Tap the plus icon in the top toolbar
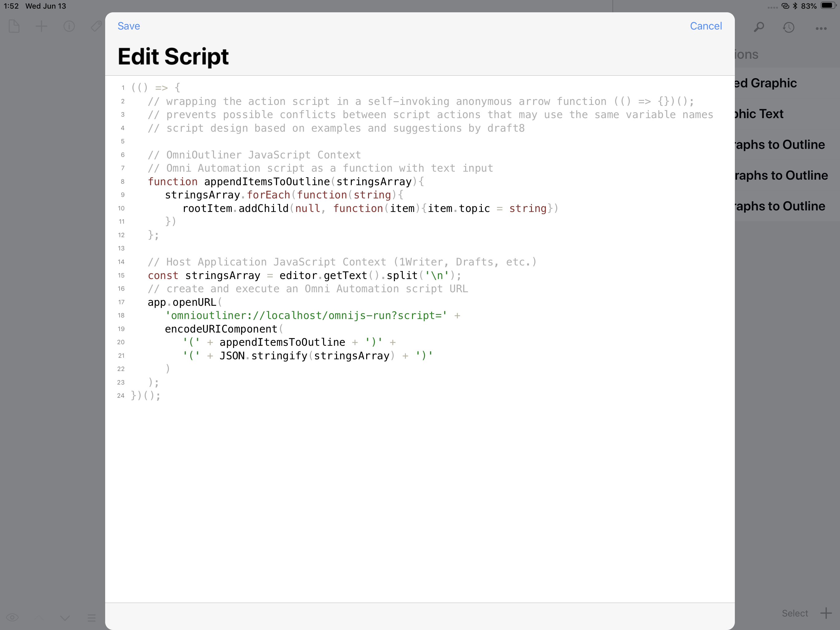 42,26
